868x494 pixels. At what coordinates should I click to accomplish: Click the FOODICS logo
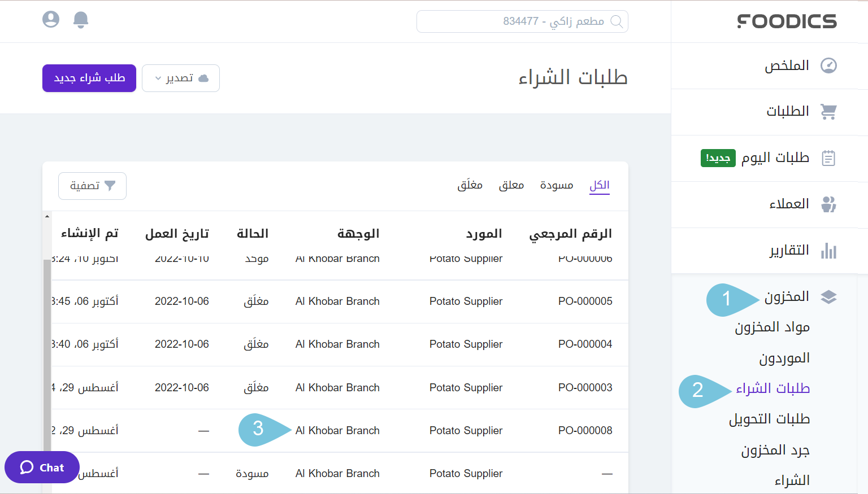point(787,21)
